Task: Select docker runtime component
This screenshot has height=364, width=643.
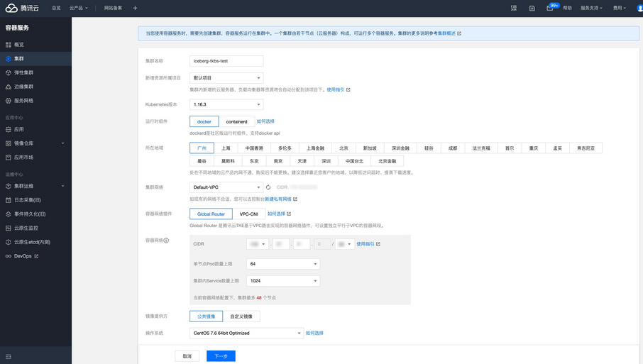Action: tap(204, 122)
